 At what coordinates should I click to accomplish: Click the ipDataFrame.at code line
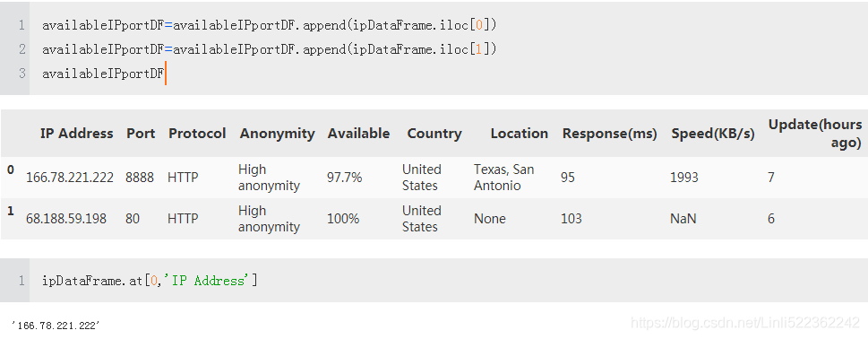[150, 281]
